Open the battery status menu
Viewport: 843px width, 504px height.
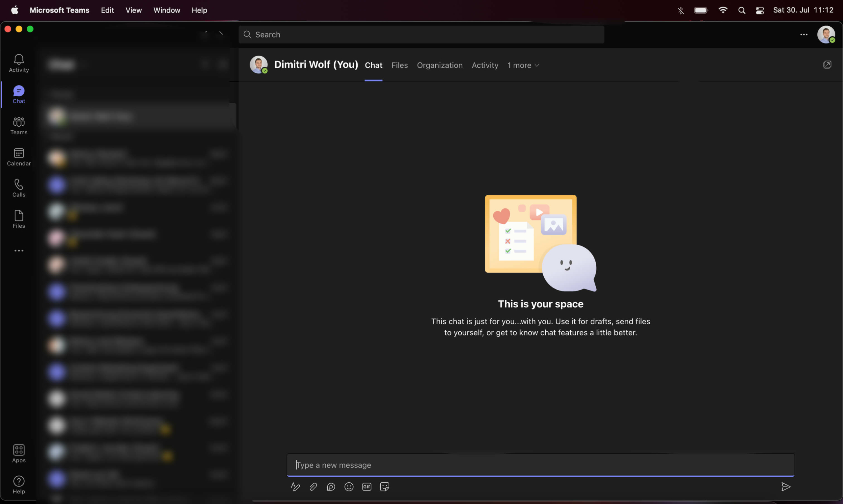click(701, 10)
